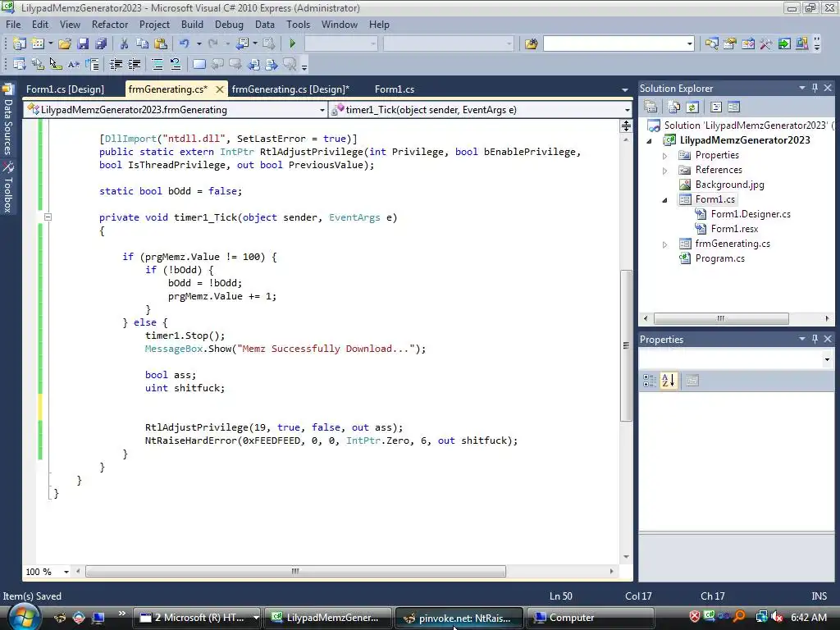
Task: Open the class selector dropdown LilypadMemzGenerator2023.frmGenerating
Action: [322, 110]
